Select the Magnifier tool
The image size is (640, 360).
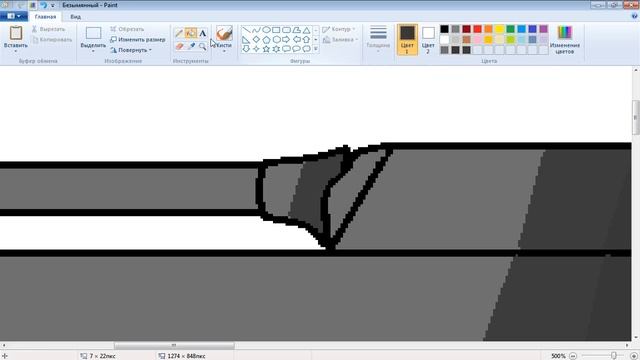[x=202, y=46]
